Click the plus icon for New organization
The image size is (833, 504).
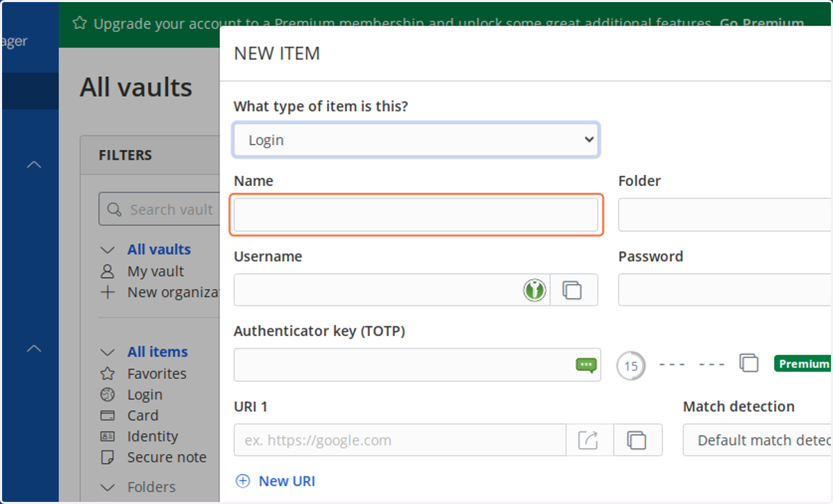click(108, 292)
